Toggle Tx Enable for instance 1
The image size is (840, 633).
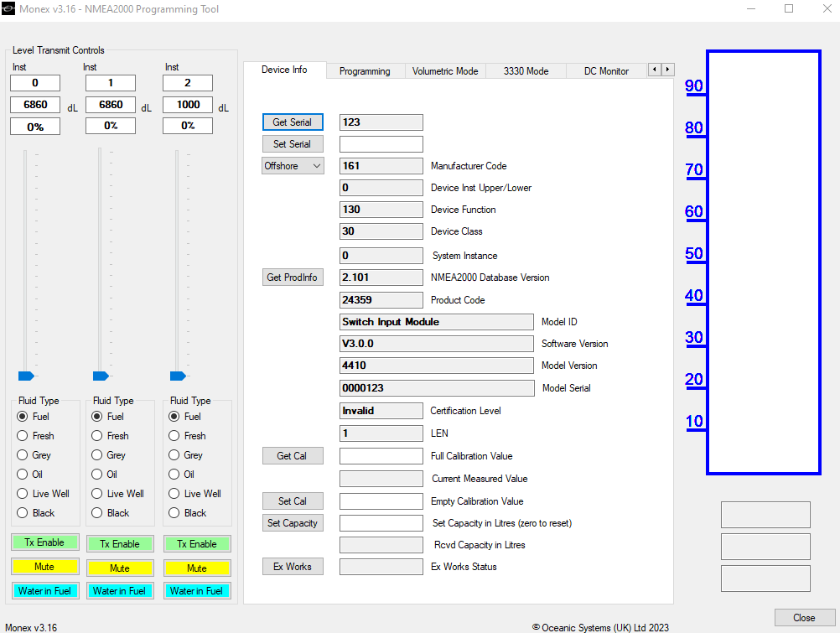(x=120, y=544)
